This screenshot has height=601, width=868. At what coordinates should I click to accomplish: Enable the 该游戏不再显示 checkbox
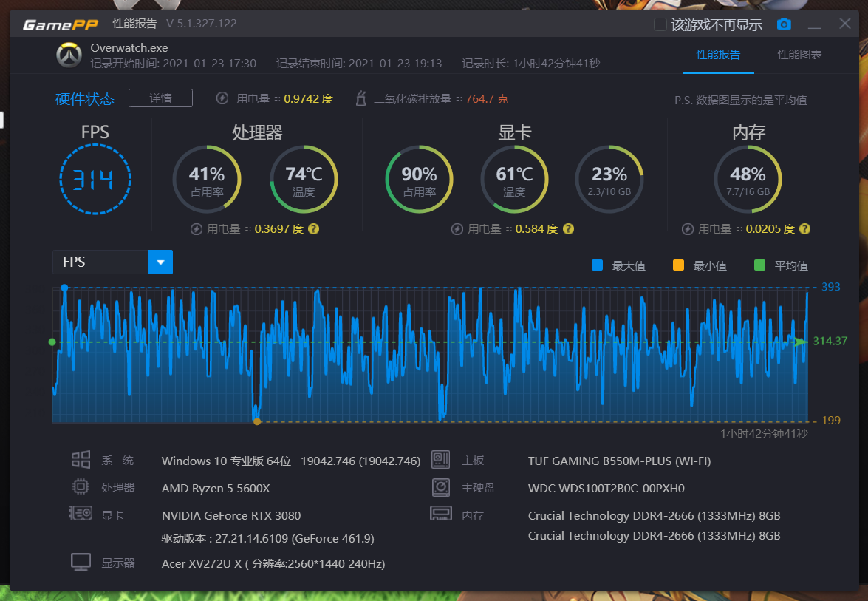click(660, 24)
